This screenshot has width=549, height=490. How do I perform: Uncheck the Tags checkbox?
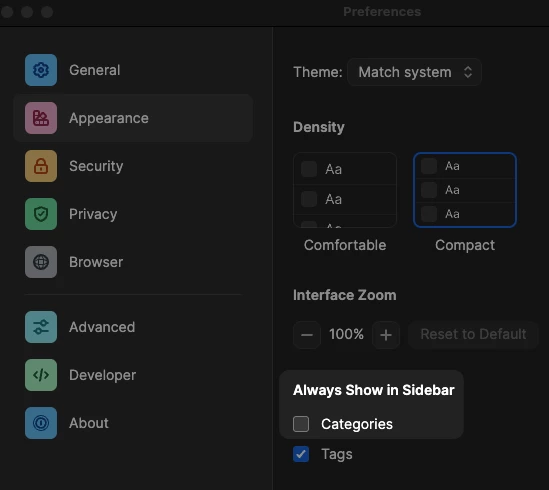(301, 454)
